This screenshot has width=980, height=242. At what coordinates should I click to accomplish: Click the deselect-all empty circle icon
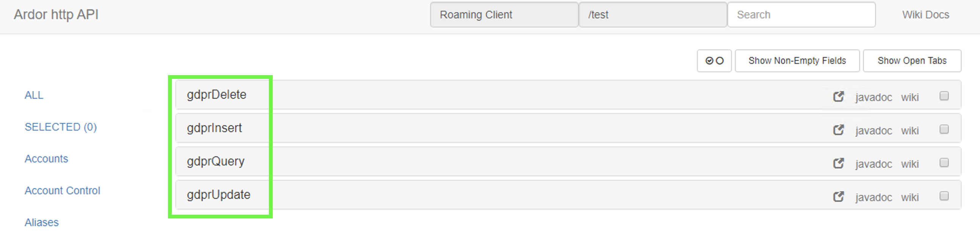(720, 61)
